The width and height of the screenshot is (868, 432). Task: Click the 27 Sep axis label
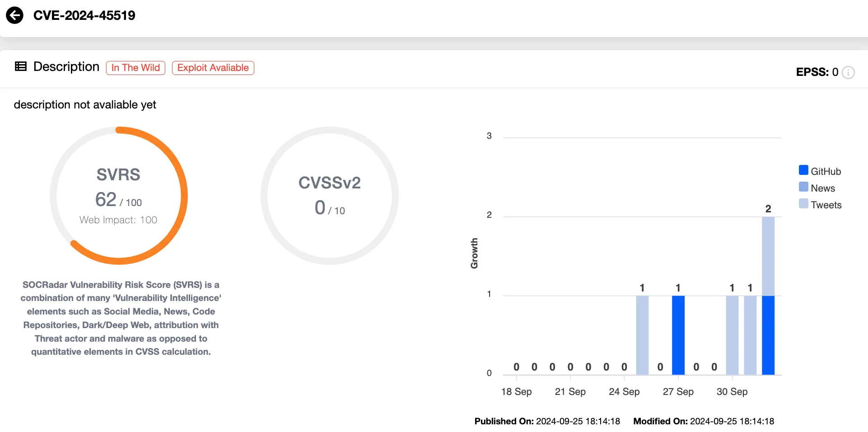click(x=678, y=391)
